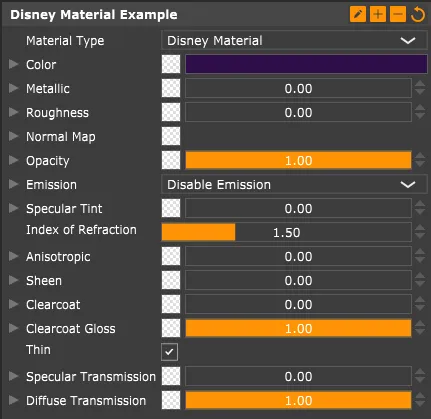This screenshot has width=431, height=419.
Task: Click the Clearcoat Gloss stepper arrows
Action: 420,328
